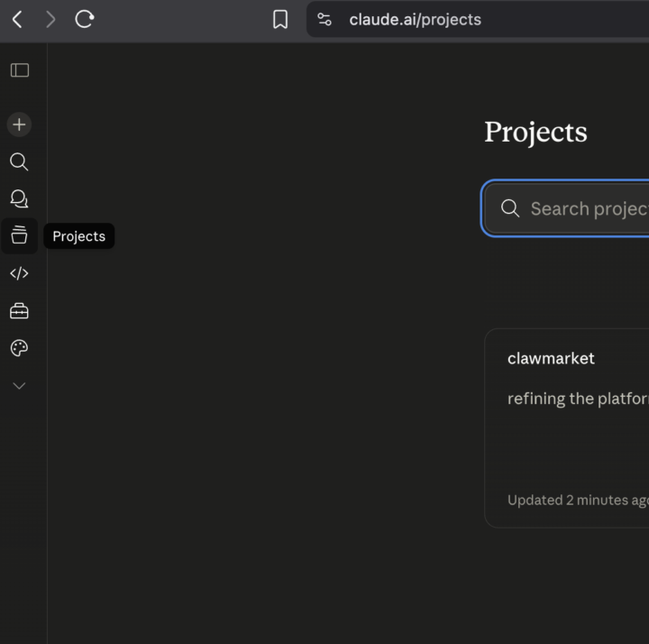The width and height of the screenshot is (649, 644).
Task: Open the Chats bubble icon
Action: click(19, 198)
